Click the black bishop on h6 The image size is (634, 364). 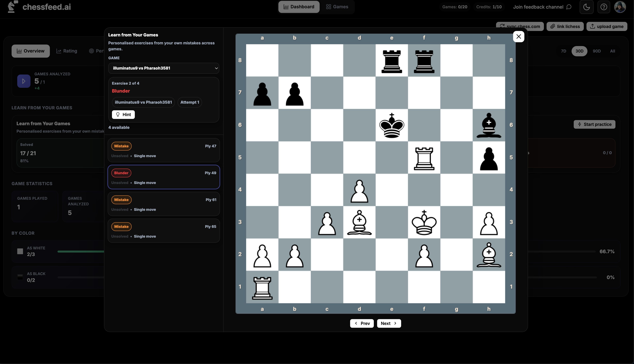tap(488, 125)
